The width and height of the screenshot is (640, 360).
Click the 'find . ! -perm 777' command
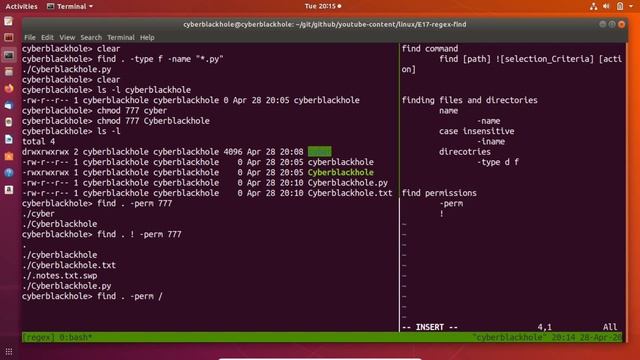point(139,234)
